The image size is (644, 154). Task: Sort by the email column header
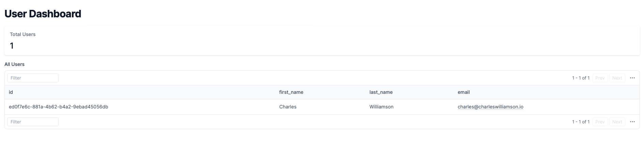[464, 92]
